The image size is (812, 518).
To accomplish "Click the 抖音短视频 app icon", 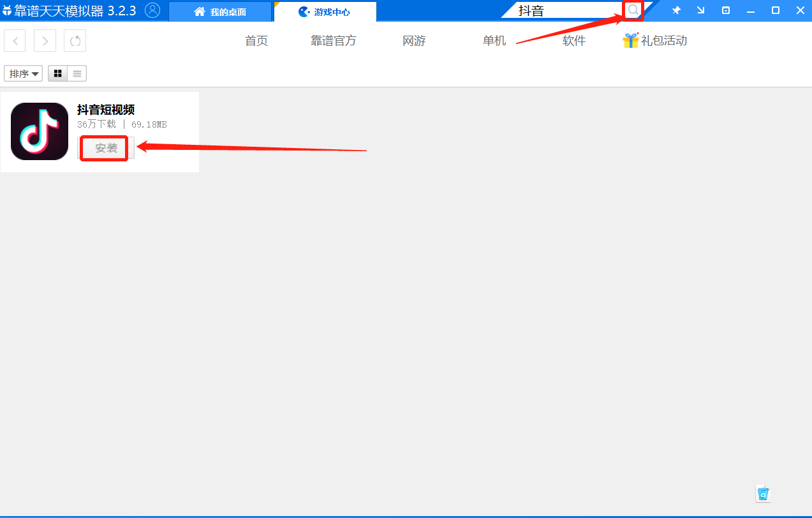I will tap(40, 131).
